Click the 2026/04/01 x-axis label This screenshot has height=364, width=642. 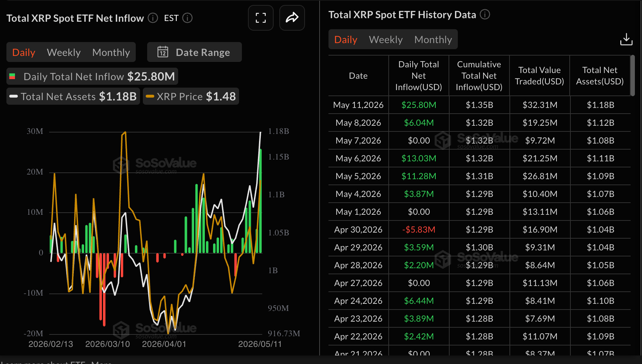click(164, 344)
